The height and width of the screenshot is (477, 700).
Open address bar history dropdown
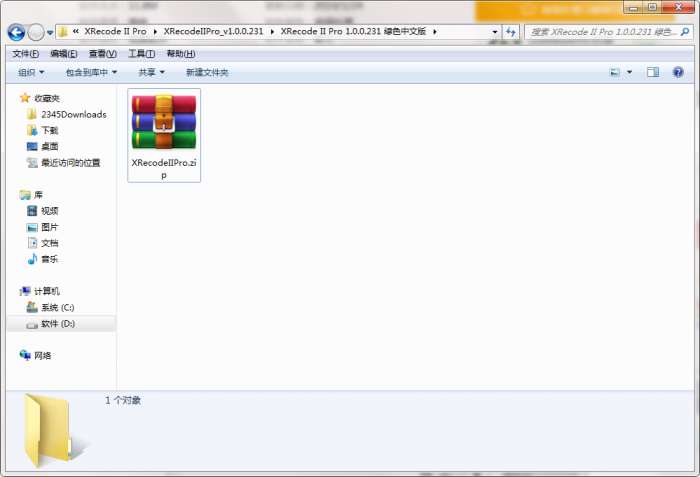(494, 32)
